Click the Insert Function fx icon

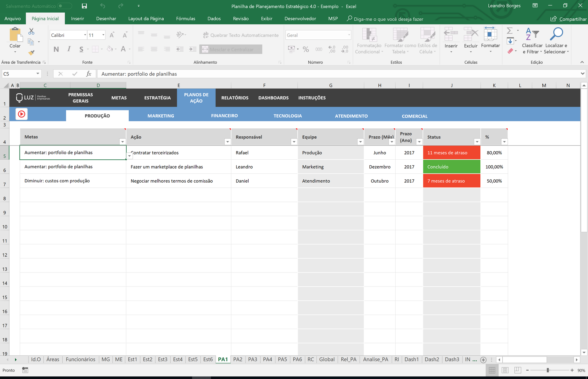[x=89, y=74]
